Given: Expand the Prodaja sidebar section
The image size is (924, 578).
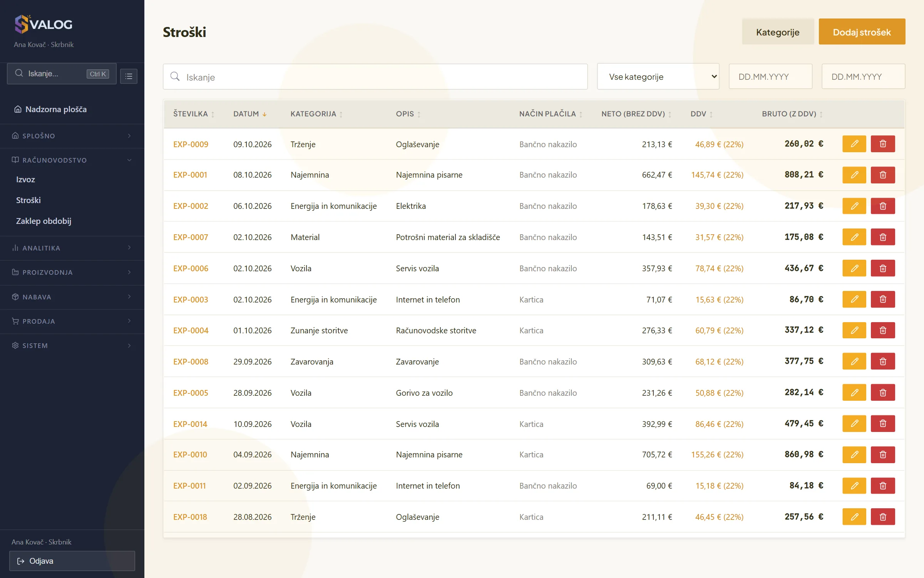Looking at the screenshot, I should 72,321.
